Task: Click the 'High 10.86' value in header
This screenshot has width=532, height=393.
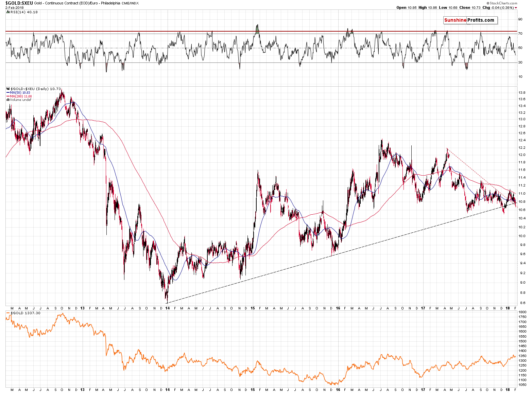Action: click(428, 7)
